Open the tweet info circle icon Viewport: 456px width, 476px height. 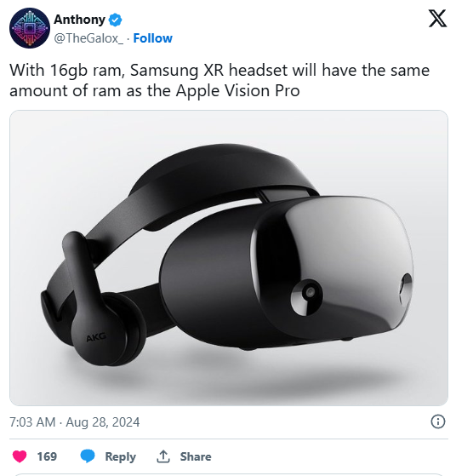pyautogui.click(x=438, y=422)
